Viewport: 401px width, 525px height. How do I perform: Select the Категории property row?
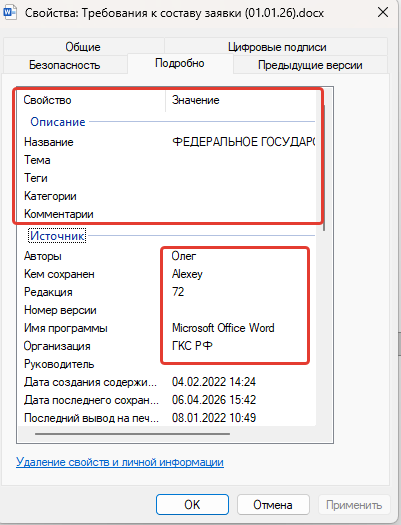(167, 196)
